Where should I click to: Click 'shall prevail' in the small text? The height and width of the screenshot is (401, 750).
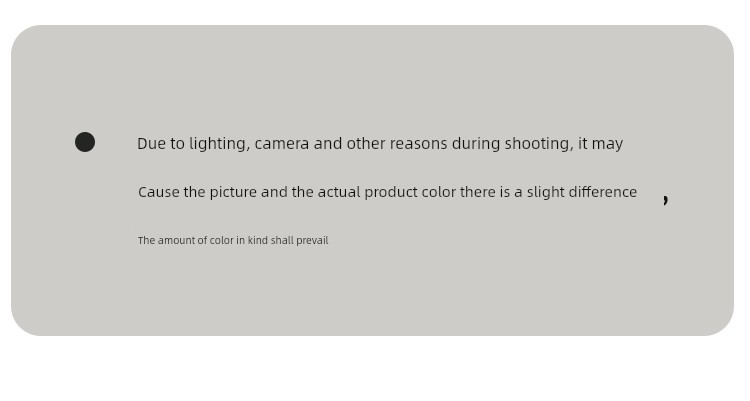[299, 241]
